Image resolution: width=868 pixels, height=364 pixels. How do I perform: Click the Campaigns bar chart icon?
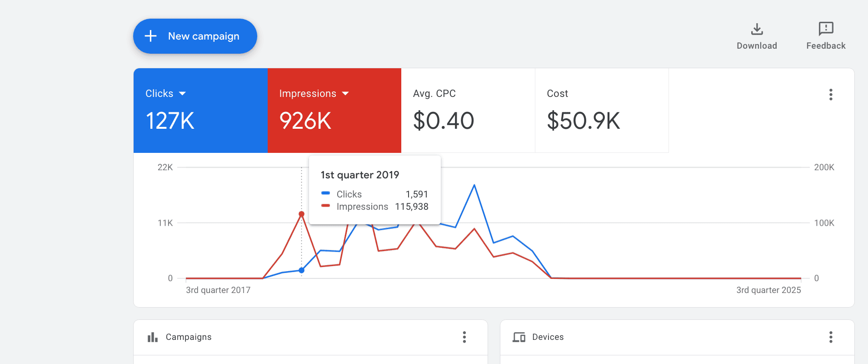pyautogui.click(x=153, y=337)
